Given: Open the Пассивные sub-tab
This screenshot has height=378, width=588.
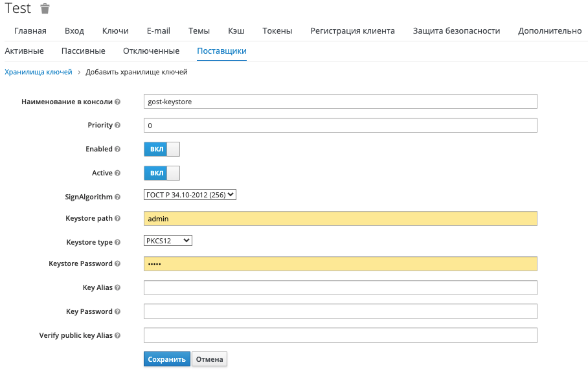Looking at the screenshot, I should [x=83, y=51].
